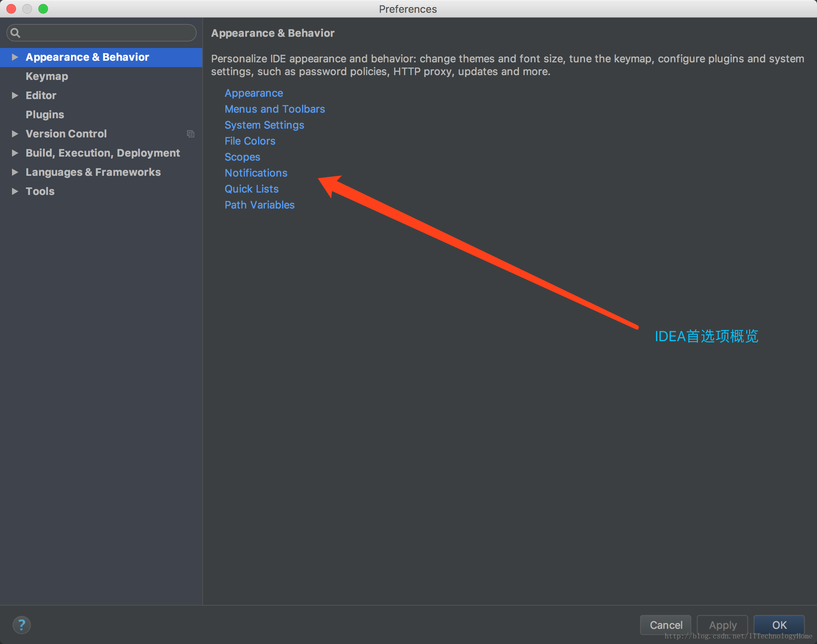
Task: Click the Cancel button
Action: click(x=666, y=625)
